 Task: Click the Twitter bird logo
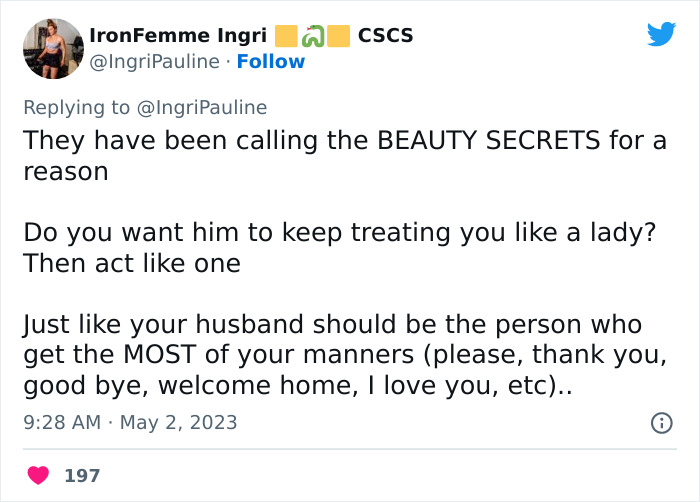click(x=661, y=34)
